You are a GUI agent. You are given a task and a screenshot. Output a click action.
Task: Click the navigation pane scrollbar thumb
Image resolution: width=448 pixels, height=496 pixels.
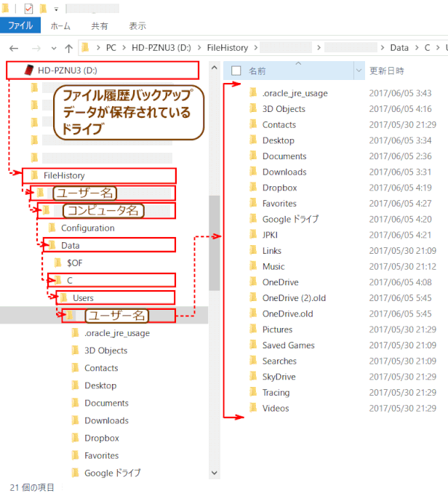click(215, 243)
